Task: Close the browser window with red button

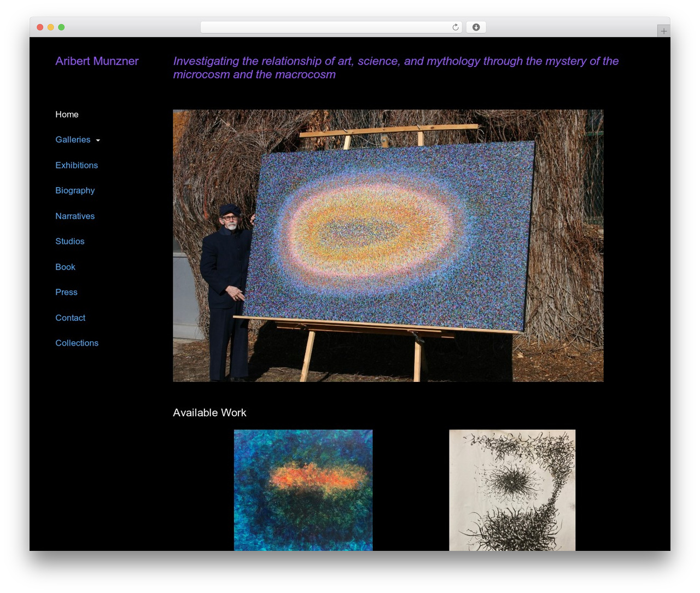Action: click(40, 27)
